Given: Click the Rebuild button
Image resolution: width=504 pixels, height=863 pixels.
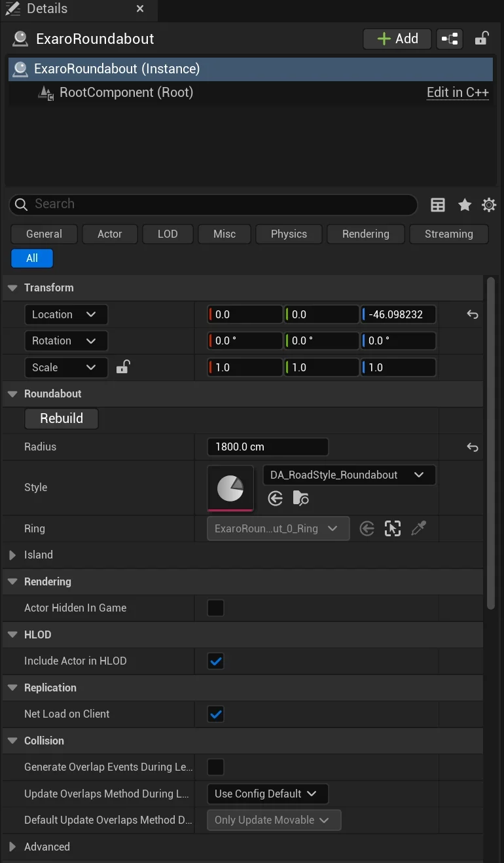Looking at the screenshot, I should (62, 418).
